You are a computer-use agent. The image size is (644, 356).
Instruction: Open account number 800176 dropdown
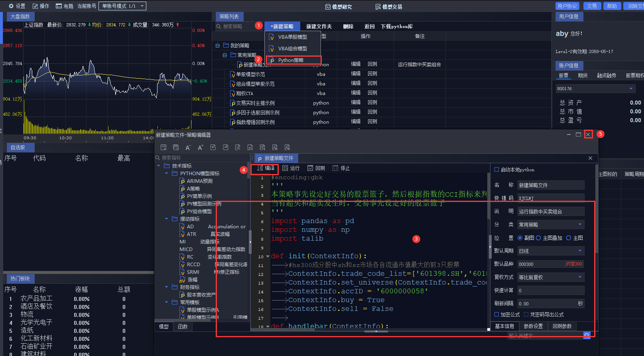pyautogui.click(x=595, y=89)
